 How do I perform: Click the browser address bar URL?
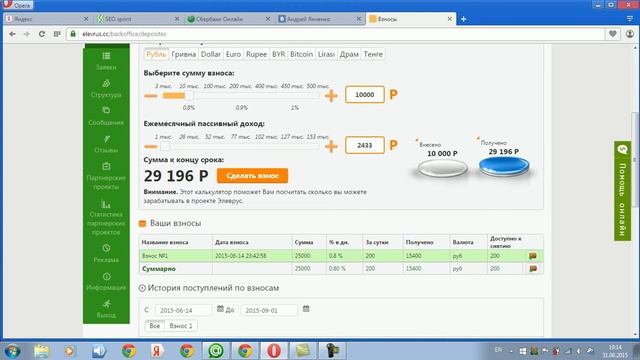[x=124, y=34]
